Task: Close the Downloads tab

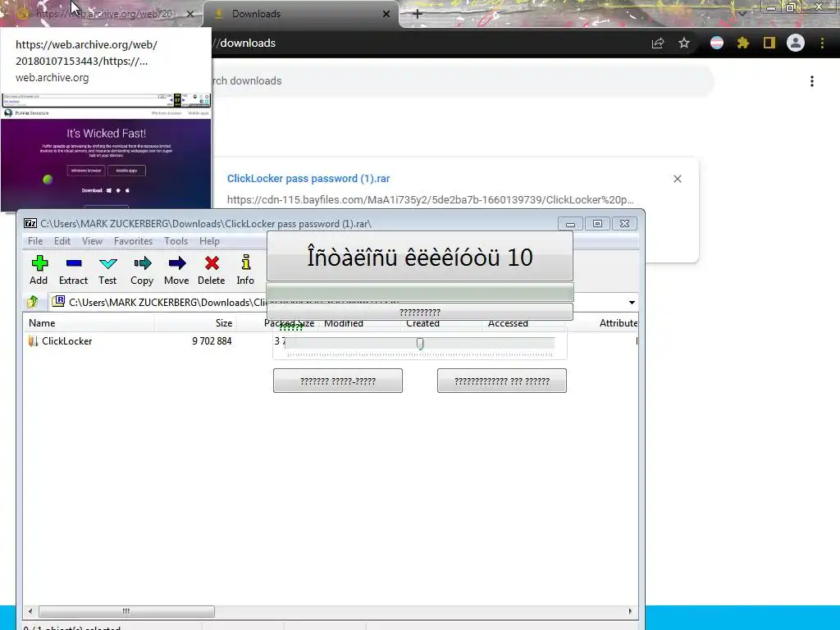Action: coord(386,14)
